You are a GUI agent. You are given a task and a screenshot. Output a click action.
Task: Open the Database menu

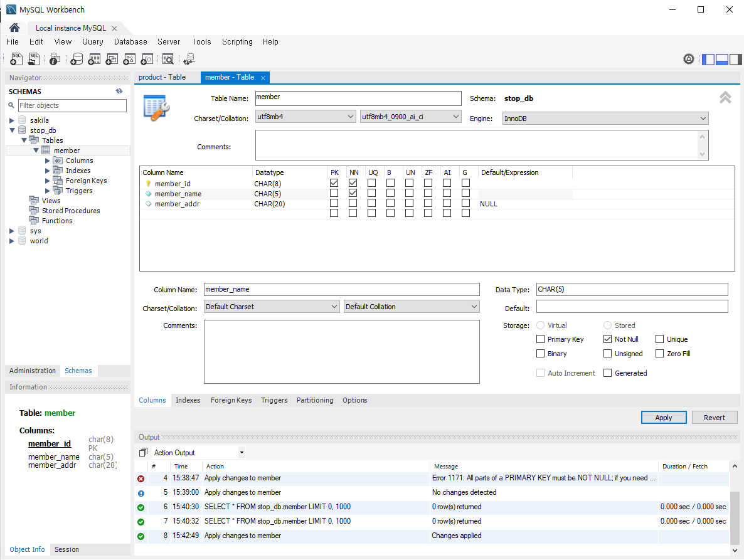[x=130, y=42]
